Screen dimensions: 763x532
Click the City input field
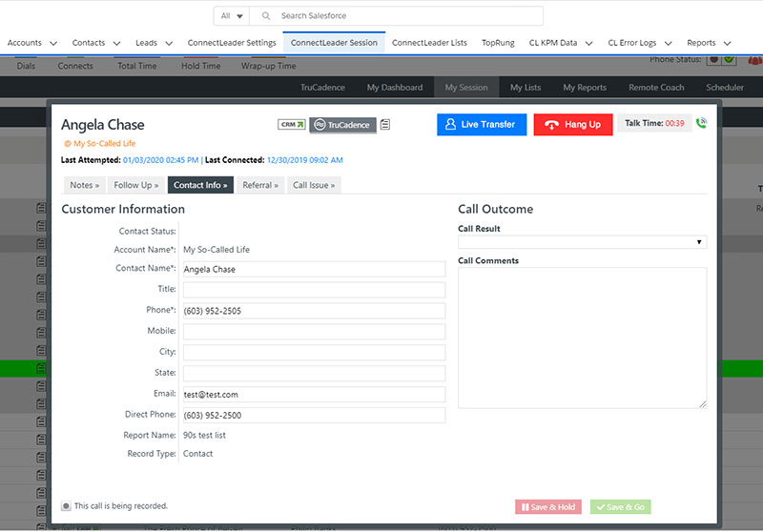(x=314, y=353)
